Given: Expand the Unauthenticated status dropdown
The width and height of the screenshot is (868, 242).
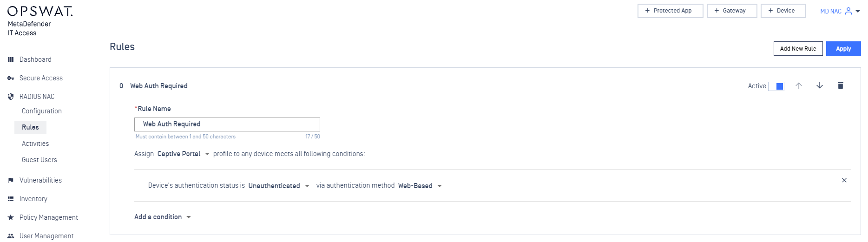Looking at the screenshot, I should coord(279,186).
